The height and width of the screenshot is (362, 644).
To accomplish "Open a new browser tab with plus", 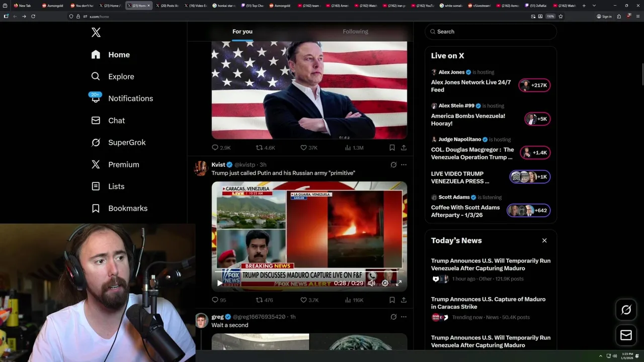I will click(584, 6).
